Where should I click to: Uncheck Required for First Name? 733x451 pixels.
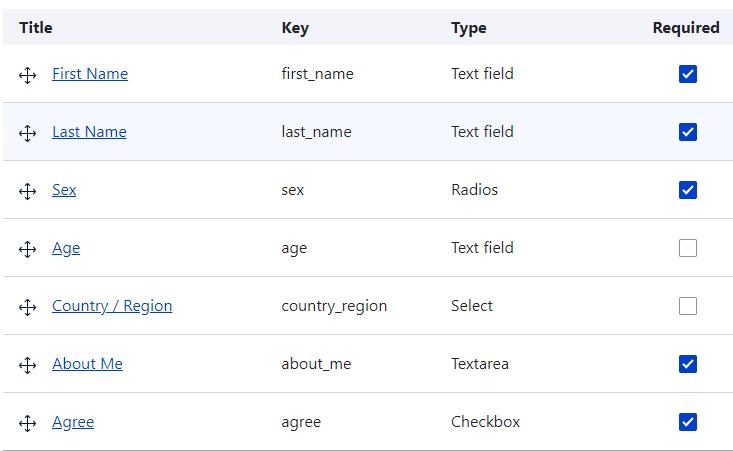click(688, 74)
